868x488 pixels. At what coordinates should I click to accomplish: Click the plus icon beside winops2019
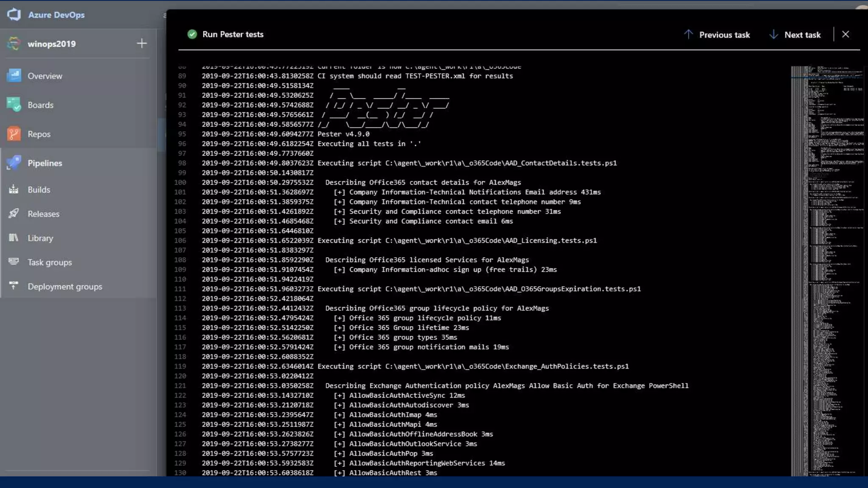coord(142,43)
